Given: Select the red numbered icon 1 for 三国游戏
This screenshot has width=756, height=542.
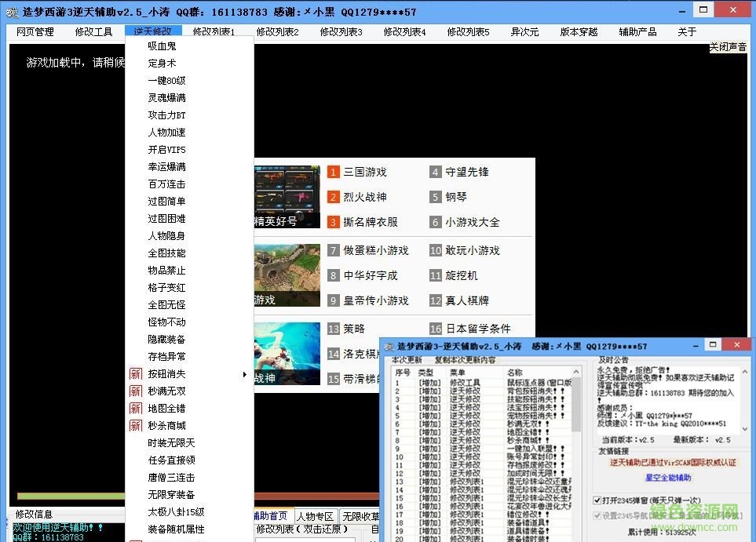Looking at the screenshot, I should 333,170.
